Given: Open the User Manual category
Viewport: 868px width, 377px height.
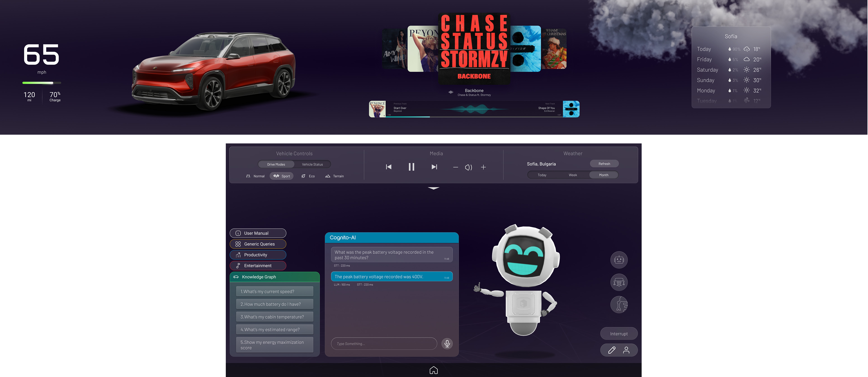Looking at the screenshot, I should point(258,233).
